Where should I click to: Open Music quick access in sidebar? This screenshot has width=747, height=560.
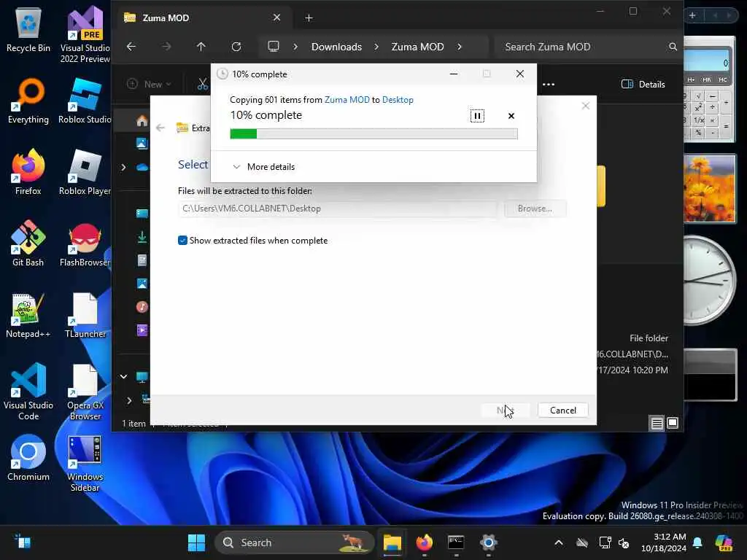[x=142, y=307]
